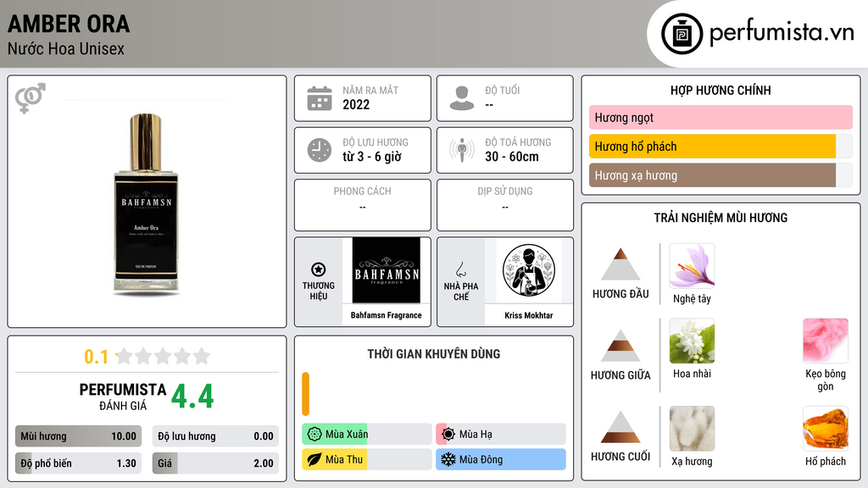Viewport: 868px width, 488px height.
Task: Open the Kriss Mokhtar perfumer portrait
Action: 529,270
